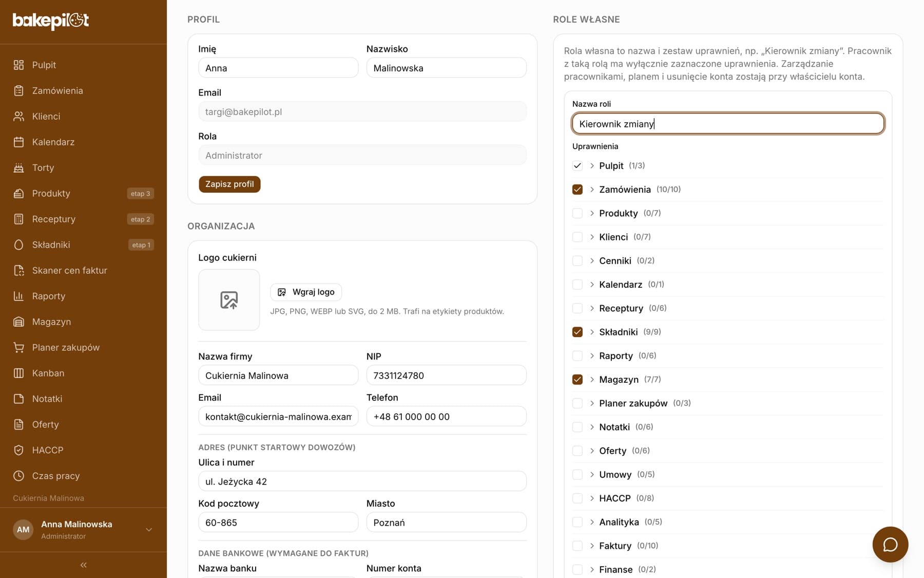This screenshot has height=578, width=924.
Task: Open the chat support bubble
Action: (890, 545)
